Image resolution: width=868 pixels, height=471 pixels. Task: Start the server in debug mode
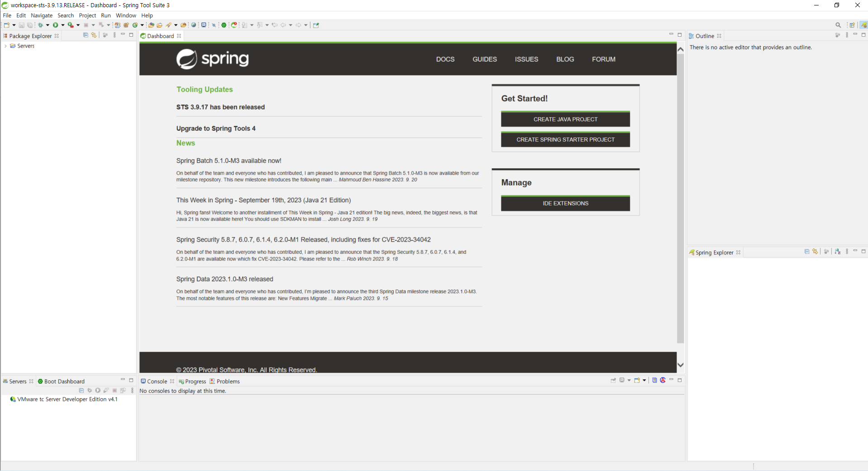coord(90,390)
